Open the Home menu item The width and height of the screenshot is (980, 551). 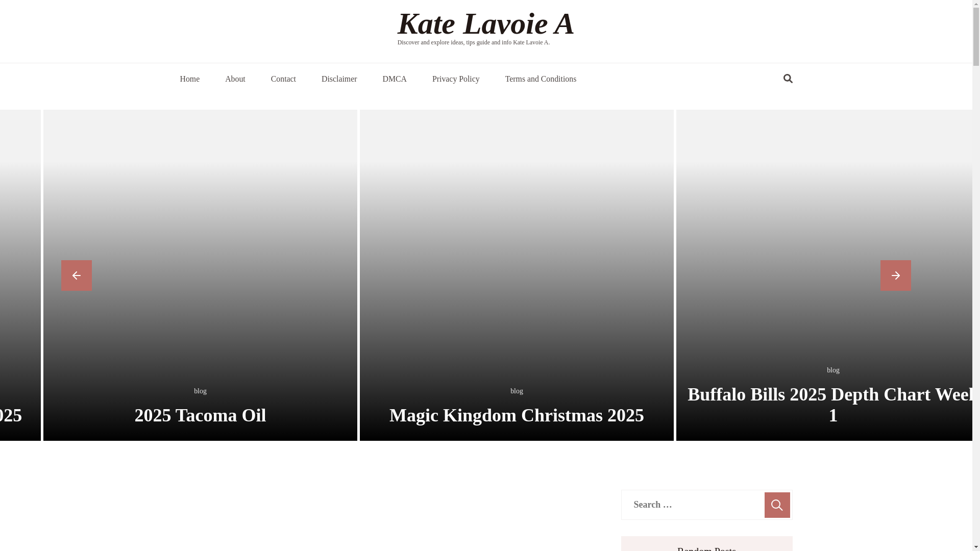189,79
